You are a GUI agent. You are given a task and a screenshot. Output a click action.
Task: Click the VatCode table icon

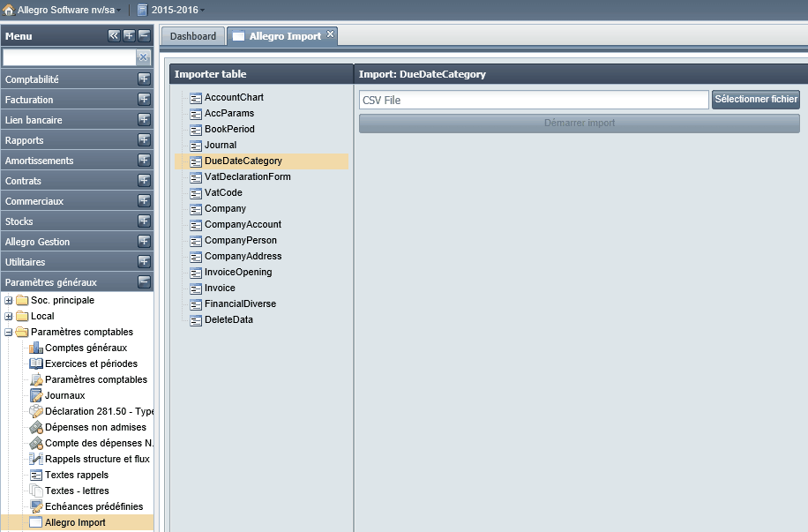click(196, 193)
